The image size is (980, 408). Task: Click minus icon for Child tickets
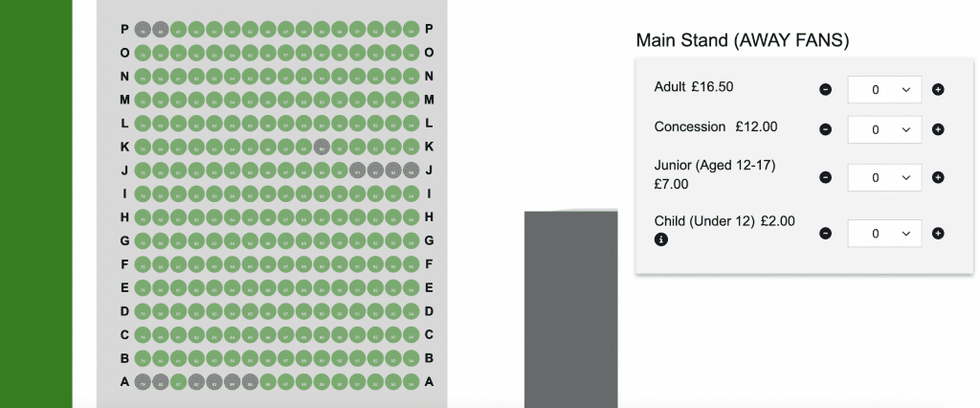coord(825,233)
